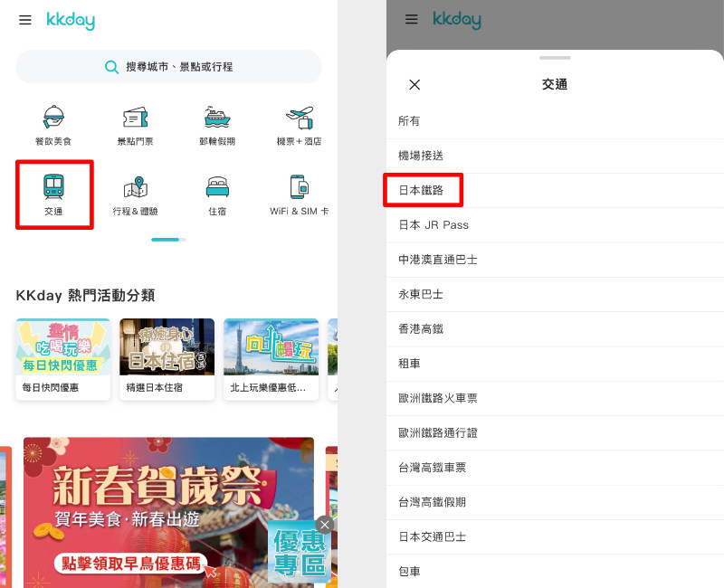Select 日本鐵路 option
This screenshot has height=588, width=724.
(555, 190)
